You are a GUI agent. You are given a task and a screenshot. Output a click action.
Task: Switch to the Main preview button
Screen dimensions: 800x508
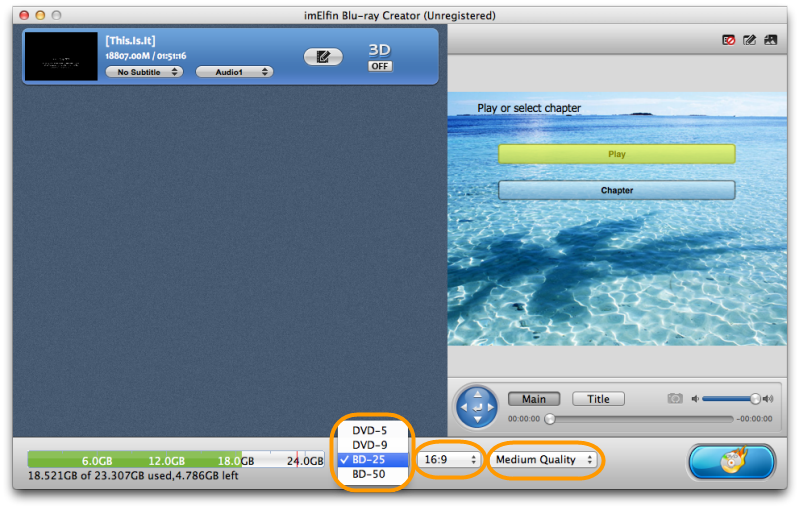click(x=534, y=399)
